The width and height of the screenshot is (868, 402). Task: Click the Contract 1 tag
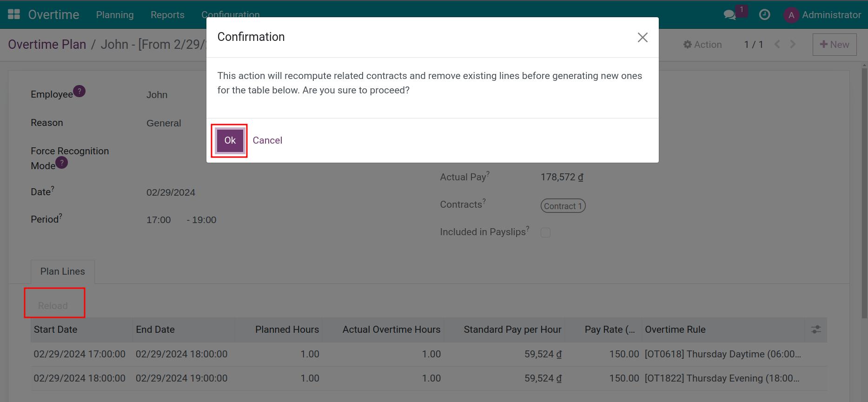click(563, 206)
